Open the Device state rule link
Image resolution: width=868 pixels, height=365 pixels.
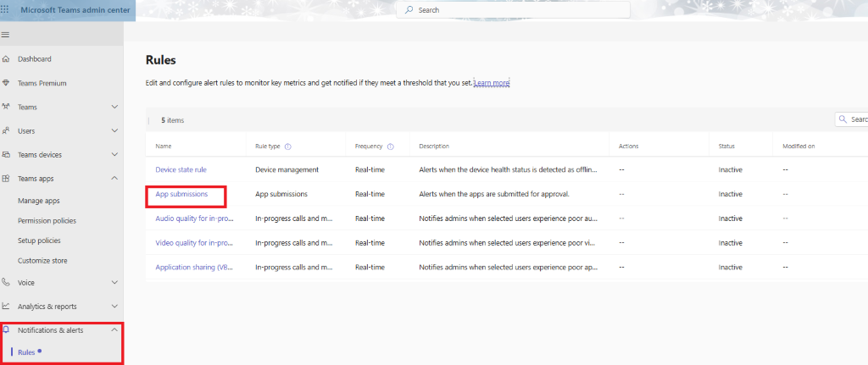[x=181, y=169]
